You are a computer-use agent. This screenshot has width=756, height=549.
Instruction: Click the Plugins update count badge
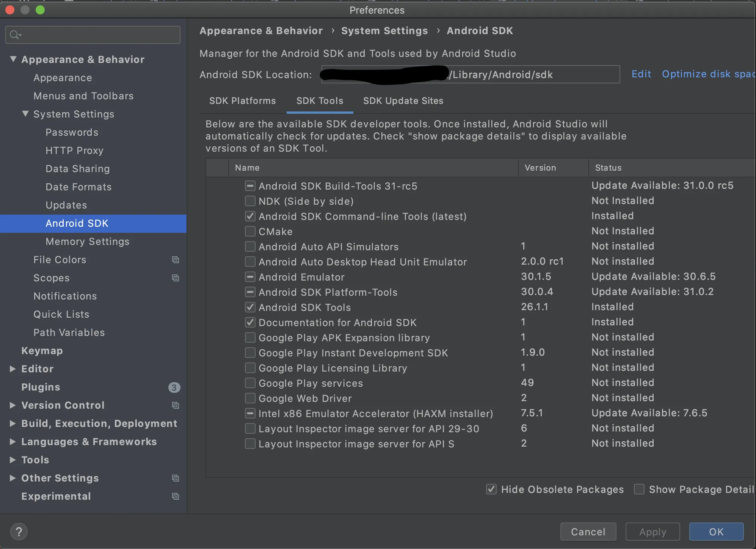click(174, 387)
